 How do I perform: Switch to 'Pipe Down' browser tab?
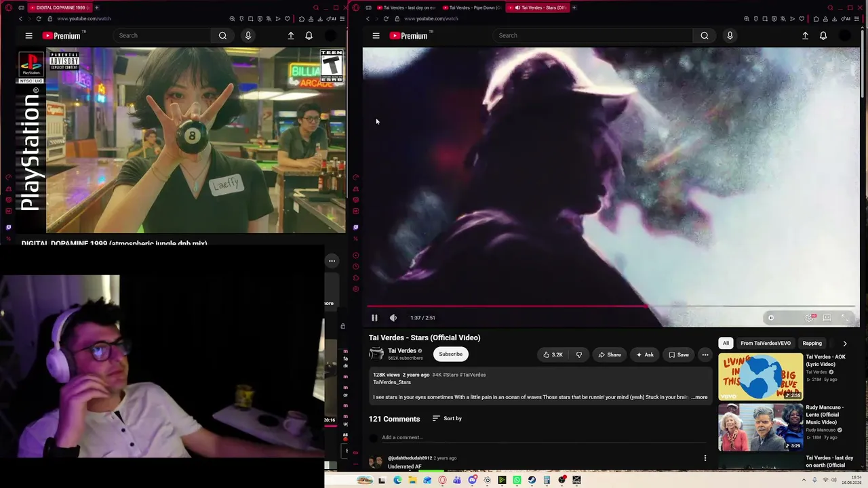pyautogui.click(x=471, y=7)
